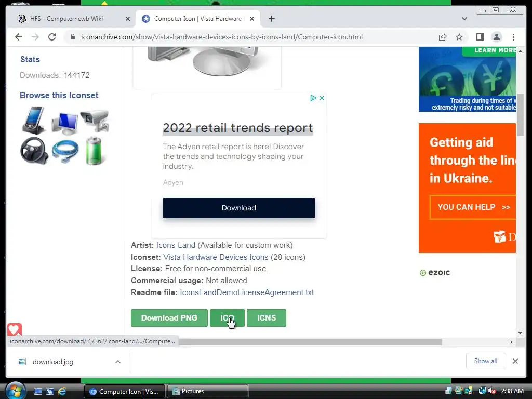Share this page using the share icon
Image resolution: width=532 pixels, height=399 pixels.
click(x=443, y=37)
